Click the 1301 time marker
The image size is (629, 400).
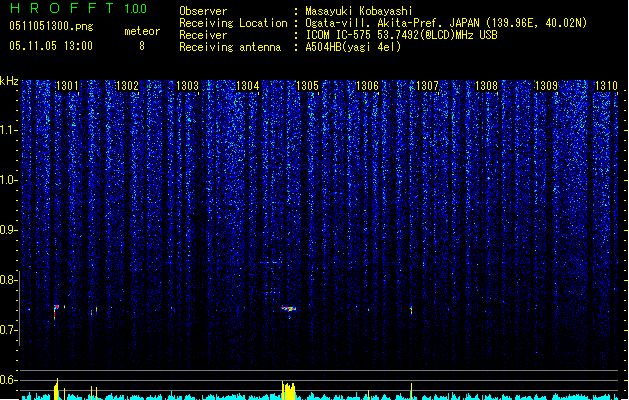67,86
